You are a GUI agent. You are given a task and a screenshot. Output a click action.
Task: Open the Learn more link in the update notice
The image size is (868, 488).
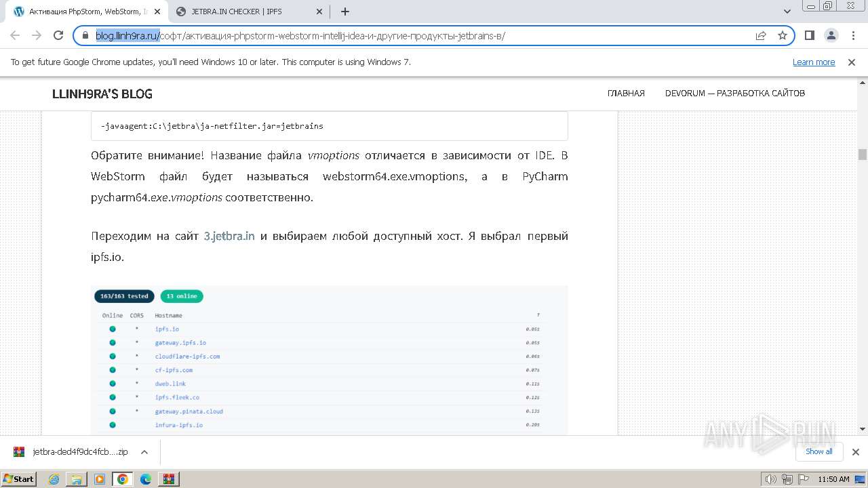[x=814, y=62]
